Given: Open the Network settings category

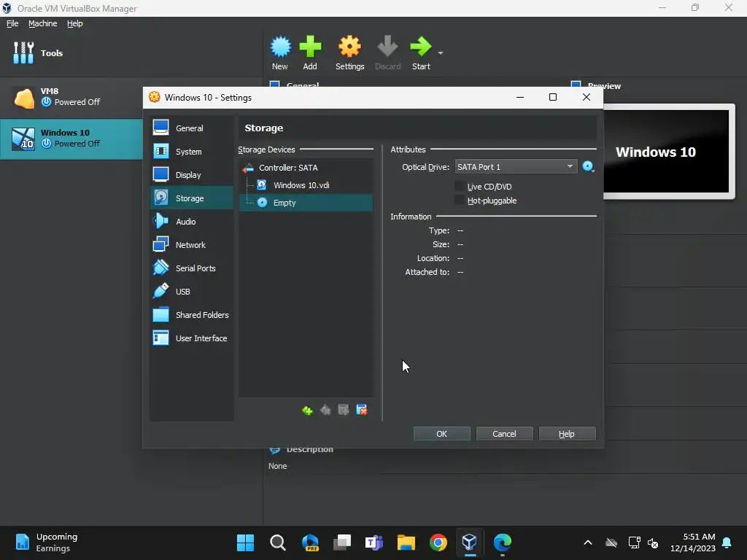Looking at the screenshot, I should click(x=192, y=245).
